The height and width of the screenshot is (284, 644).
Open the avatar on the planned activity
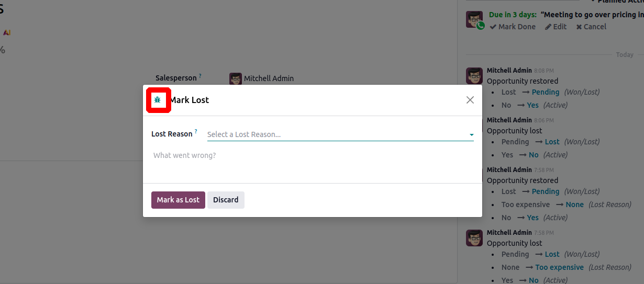click(x=474, y=20)
